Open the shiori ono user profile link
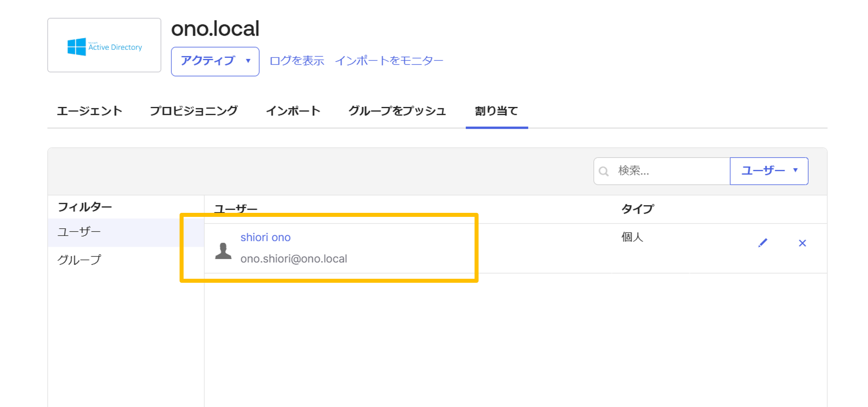Screen dimensions: 868x407 (266, 237)
